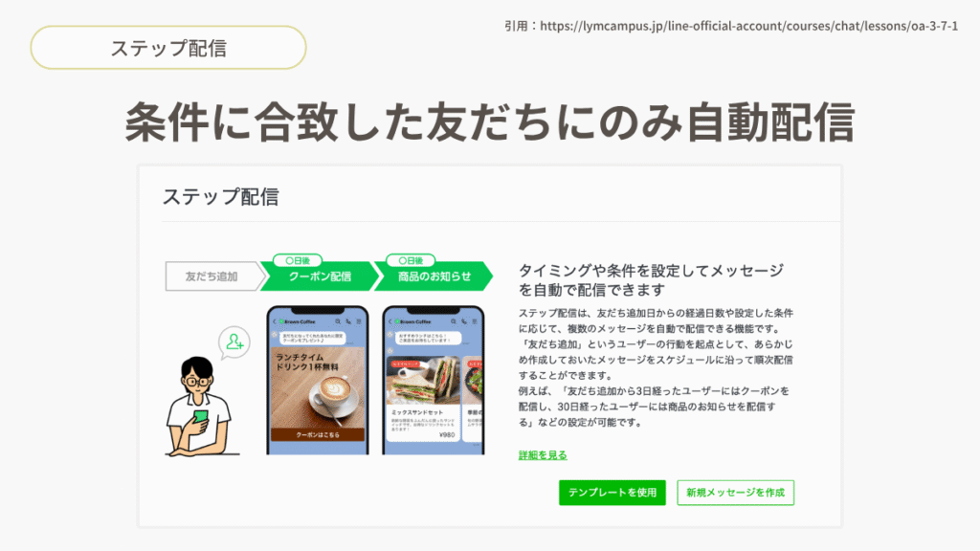Click the テンプレートを使用 green button
The height and width of the screenshot is (551, 980).
coord(612,493)
